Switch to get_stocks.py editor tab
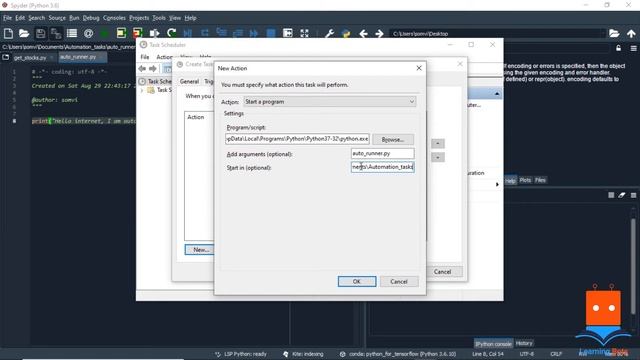This screenshot has width=640, height=360. (x=30, y=58)
